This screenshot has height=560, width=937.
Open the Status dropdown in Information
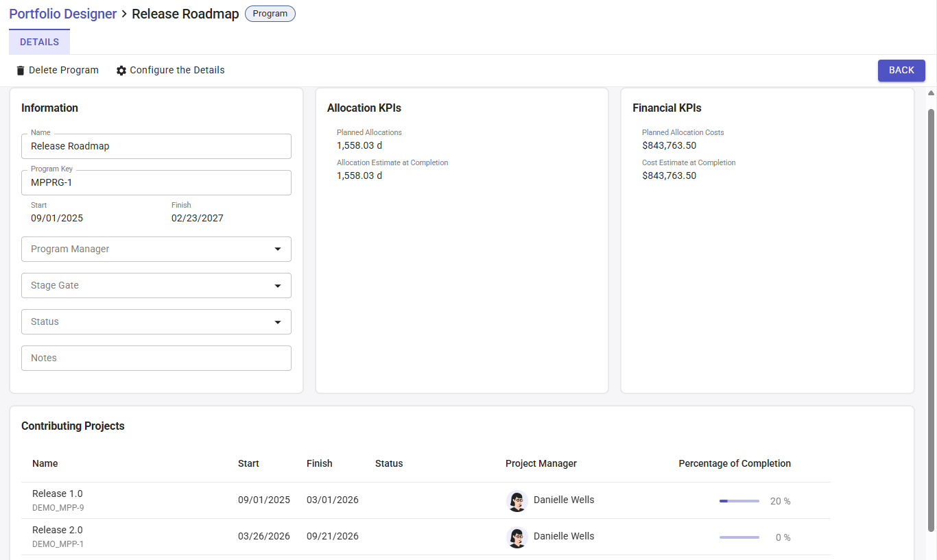pyautogui.click(x=156, y=321)
